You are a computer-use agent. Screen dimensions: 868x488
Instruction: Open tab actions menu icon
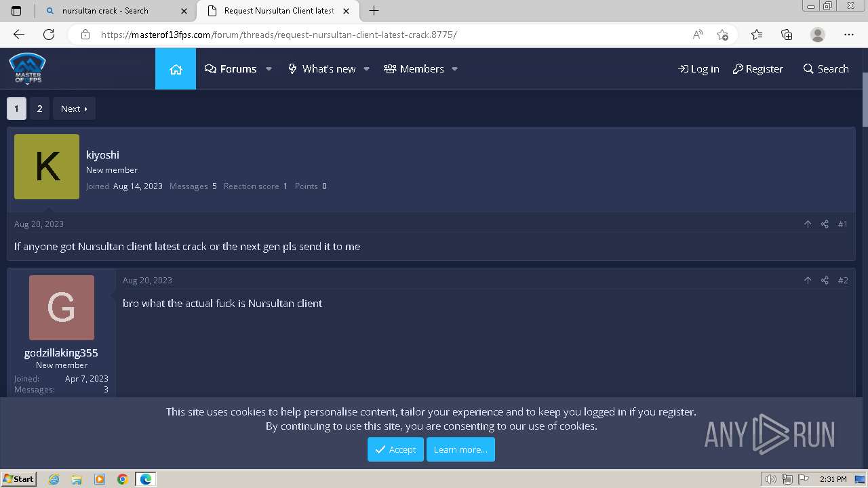click(16, 11)
